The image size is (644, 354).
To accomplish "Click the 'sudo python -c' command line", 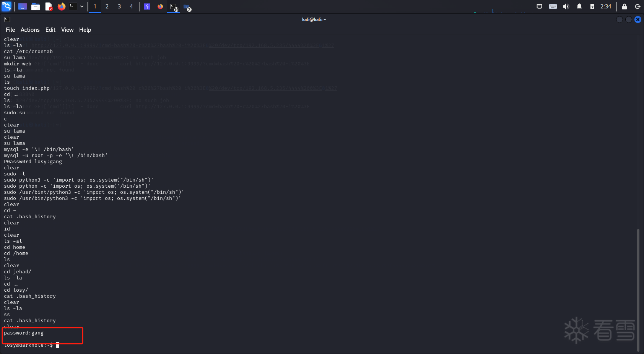I will (77, 186).
